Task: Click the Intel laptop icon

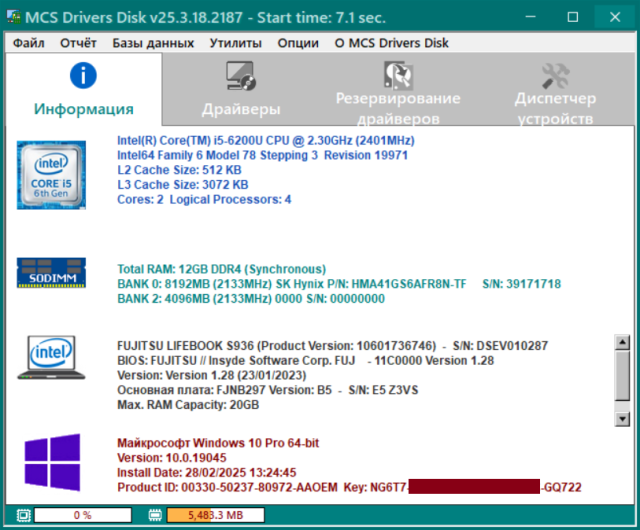Action: click(51, 358)
